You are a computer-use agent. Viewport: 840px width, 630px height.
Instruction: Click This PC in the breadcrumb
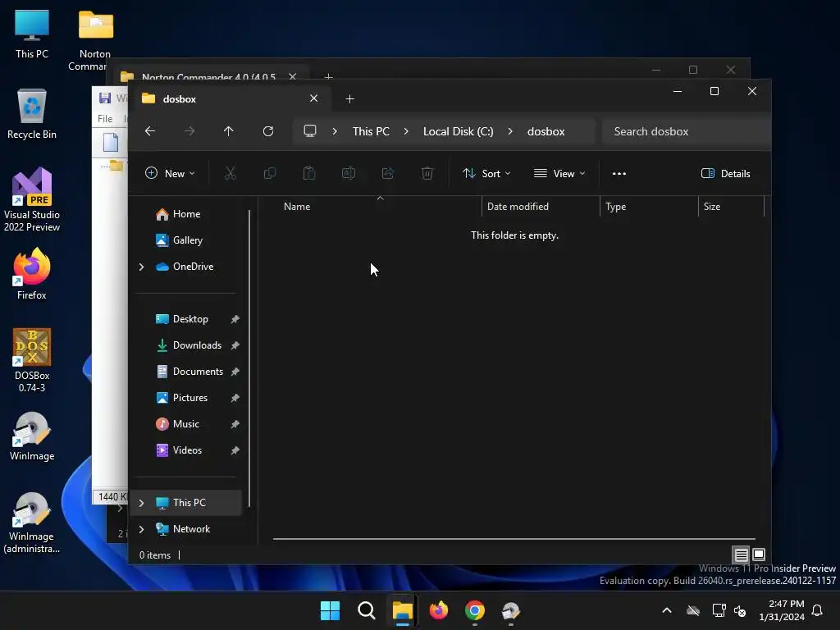pos(371,131)
